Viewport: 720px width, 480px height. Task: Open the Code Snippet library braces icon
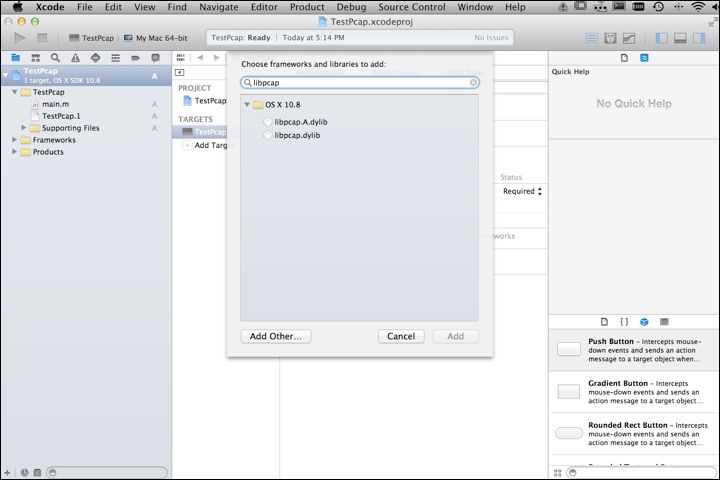pyautogui.click(x=624, y=322)
